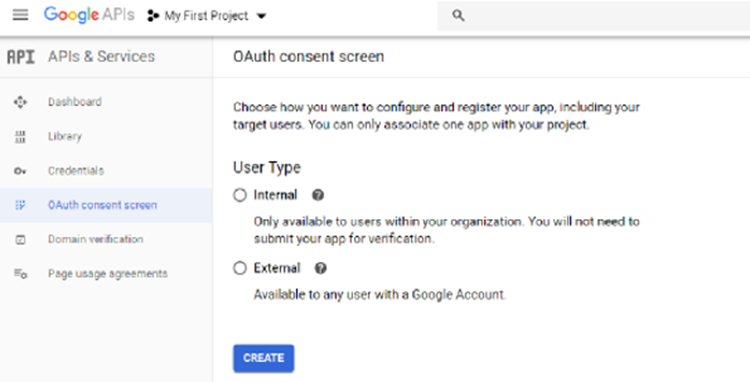
Task: Click the CREATE button
Action: pos(264,358)
